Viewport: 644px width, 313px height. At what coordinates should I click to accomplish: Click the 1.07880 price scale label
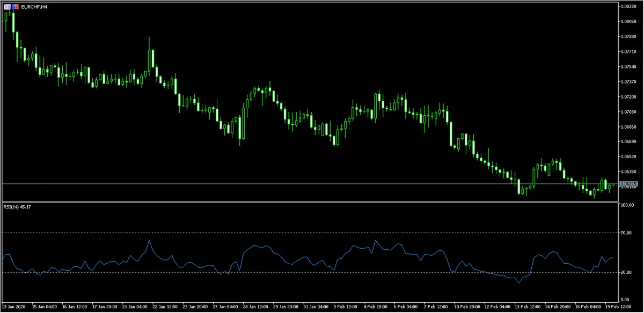[x=629, y=36]
